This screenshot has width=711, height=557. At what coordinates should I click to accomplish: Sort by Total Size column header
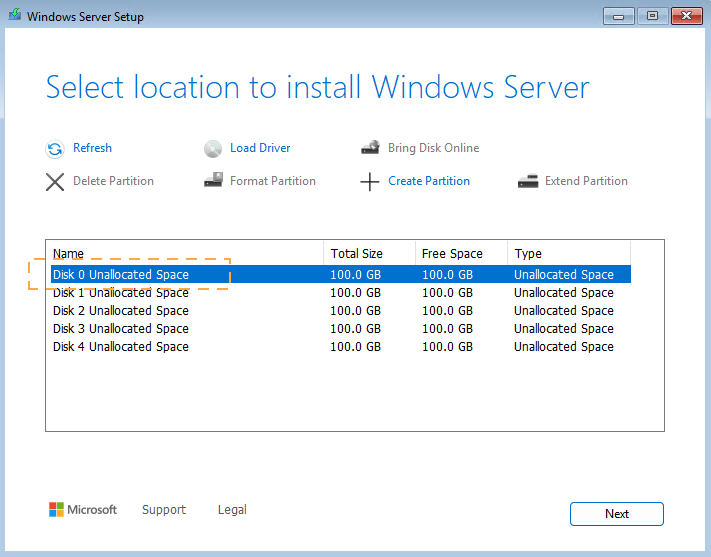point(369,254)
